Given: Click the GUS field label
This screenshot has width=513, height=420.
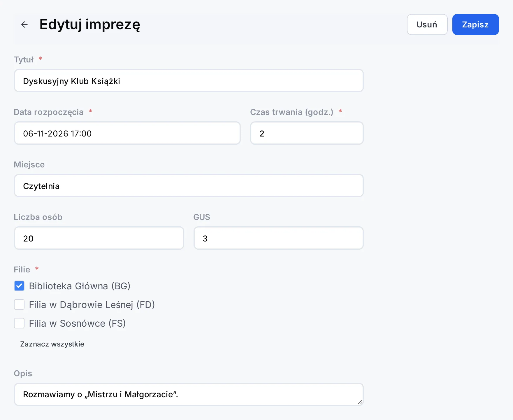Looking at the screenshot, I should (x=202, y=217).
